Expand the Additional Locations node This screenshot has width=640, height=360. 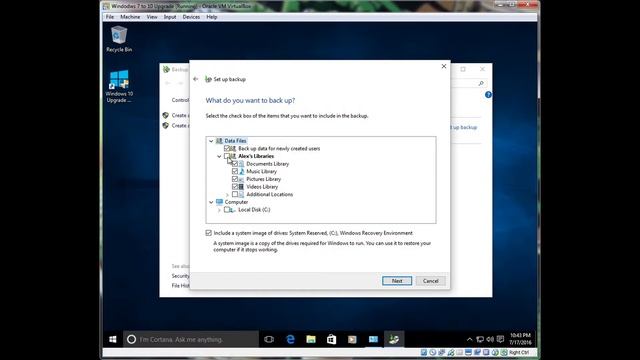click(227, 195)
